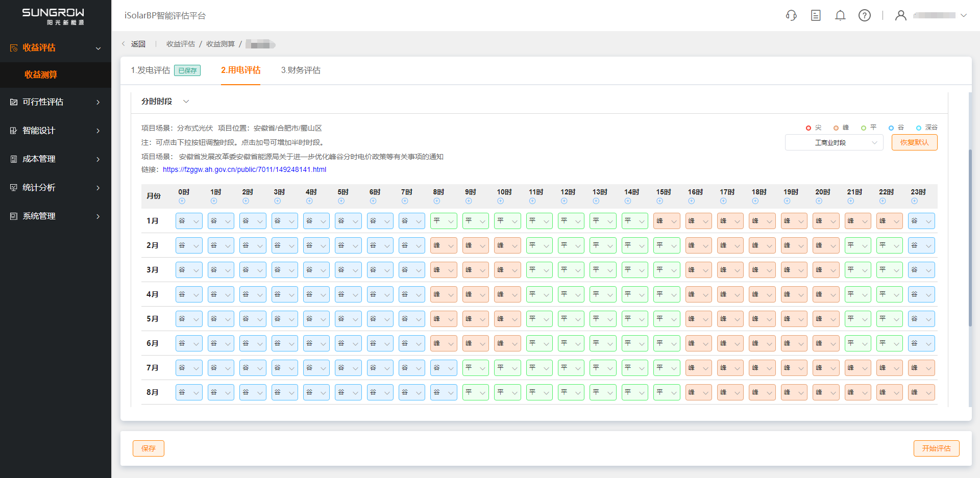
Task: Select the 尖 period legend marker
Action: tap(808, 128)
